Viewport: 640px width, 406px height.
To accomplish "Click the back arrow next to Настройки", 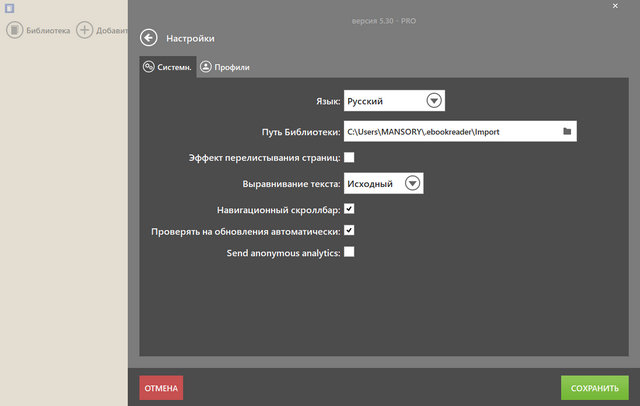I will [x=150, y=38].
